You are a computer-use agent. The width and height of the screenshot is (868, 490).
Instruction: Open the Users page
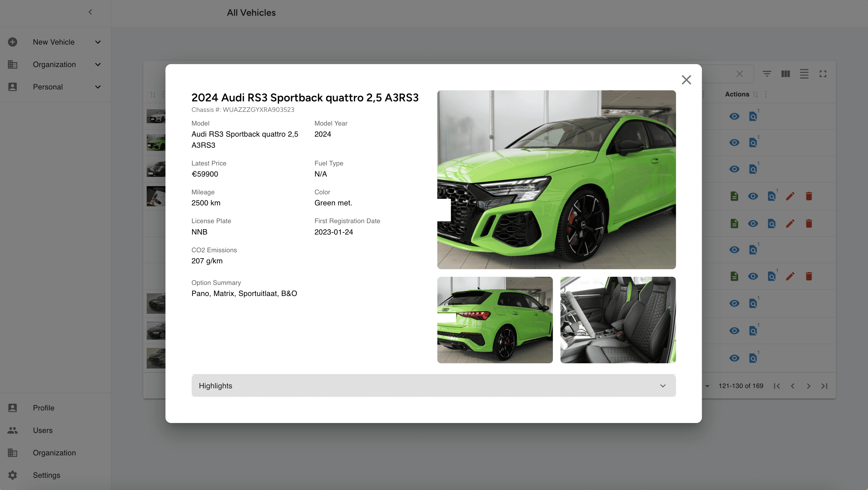tap(43, 430)
